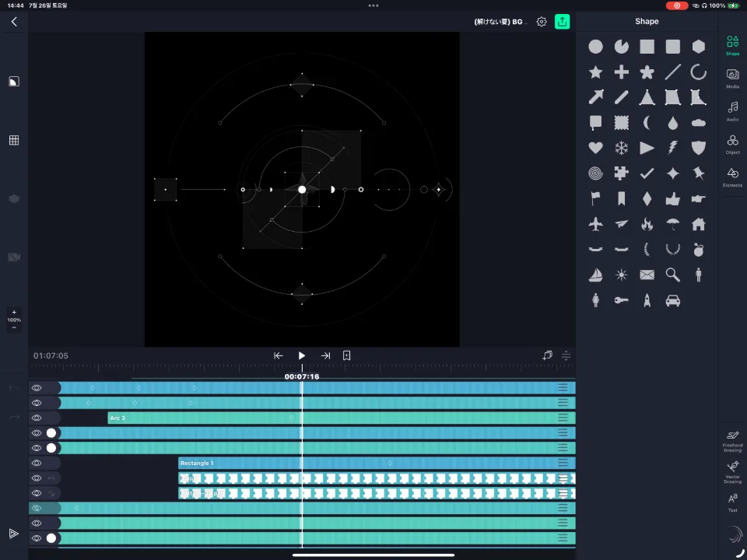This screenshot has width=747, height=560.
Task: Insert the checkmark shape
Action: [647, 173]
